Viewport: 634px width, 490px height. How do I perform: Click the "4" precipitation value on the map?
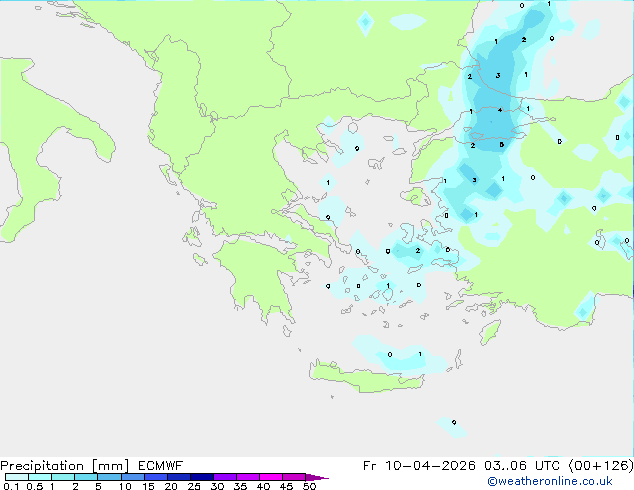(x=500, y=110)
